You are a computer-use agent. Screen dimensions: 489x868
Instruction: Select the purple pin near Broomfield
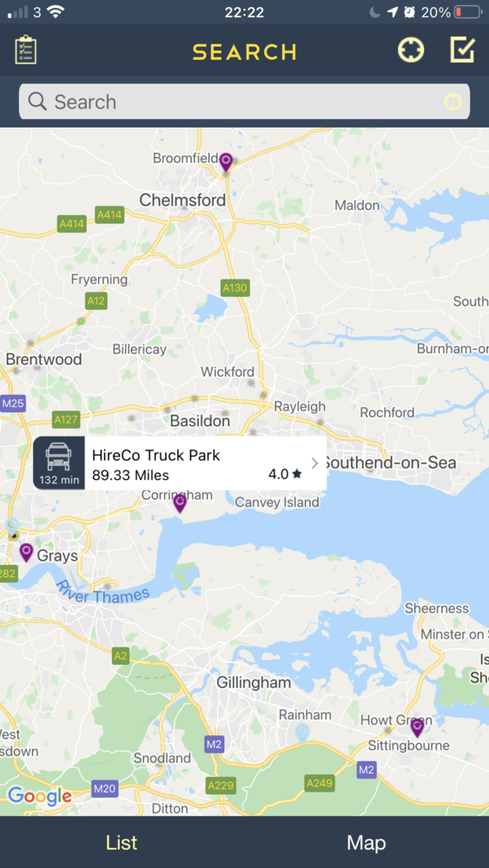click(x=226, y=163)
